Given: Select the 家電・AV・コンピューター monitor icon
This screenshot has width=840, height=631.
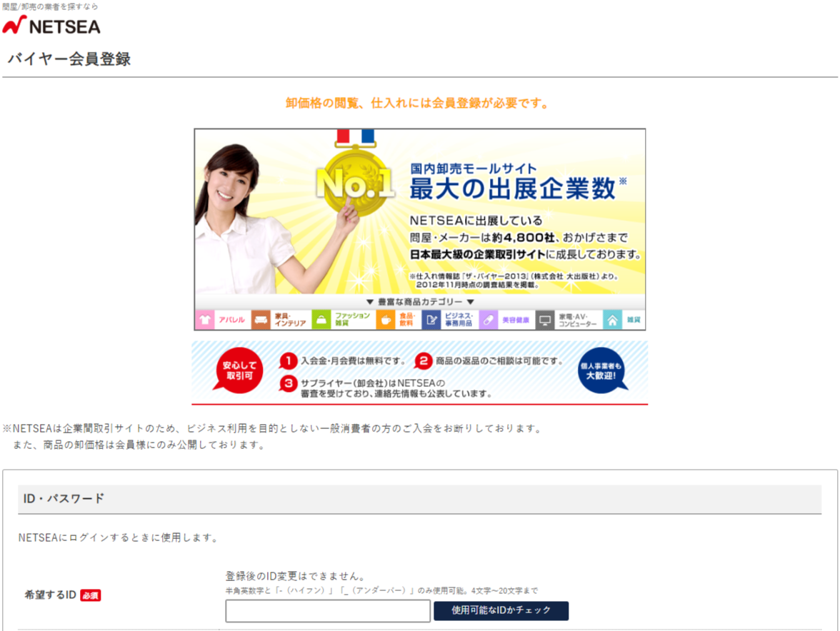Looking at the screenshot, I should (545, 320).
